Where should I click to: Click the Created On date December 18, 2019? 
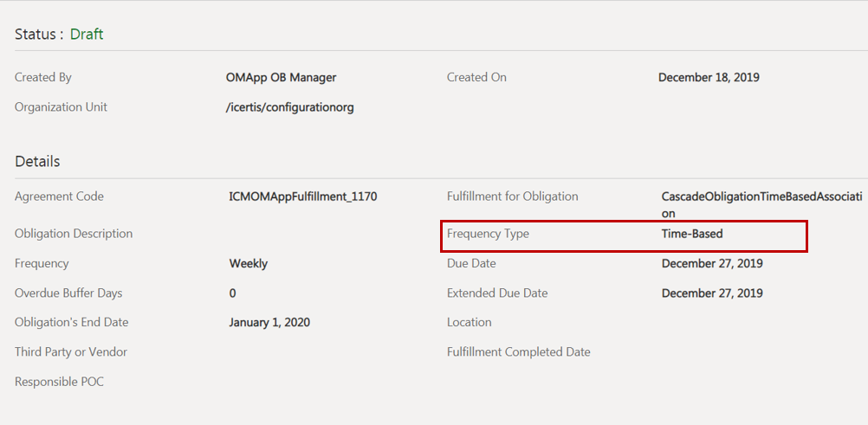(709, 78)
